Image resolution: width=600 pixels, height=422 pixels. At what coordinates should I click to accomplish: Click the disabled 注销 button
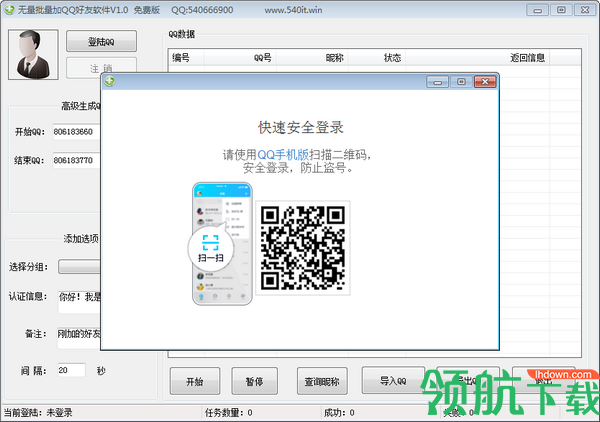coord(101,66)
